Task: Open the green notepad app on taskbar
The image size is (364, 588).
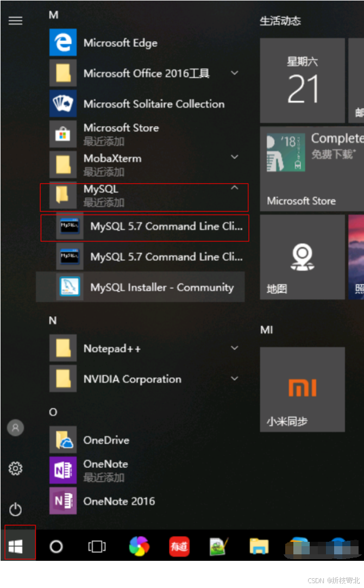Action: 219,546
